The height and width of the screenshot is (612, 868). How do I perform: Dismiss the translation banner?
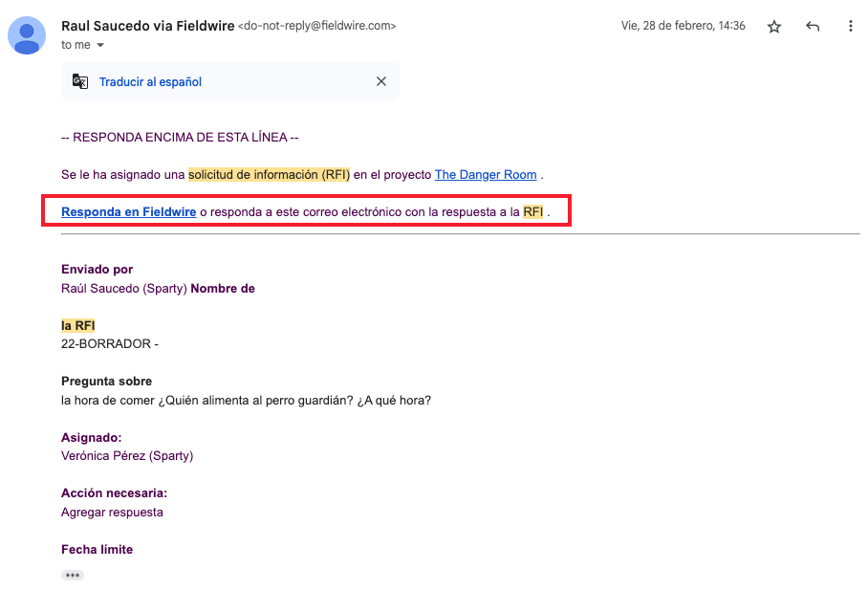pos(381,81)
